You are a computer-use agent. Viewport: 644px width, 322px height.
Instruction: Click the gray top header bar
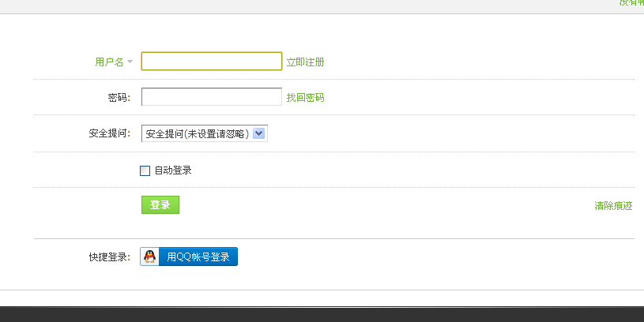click(316, 6)
